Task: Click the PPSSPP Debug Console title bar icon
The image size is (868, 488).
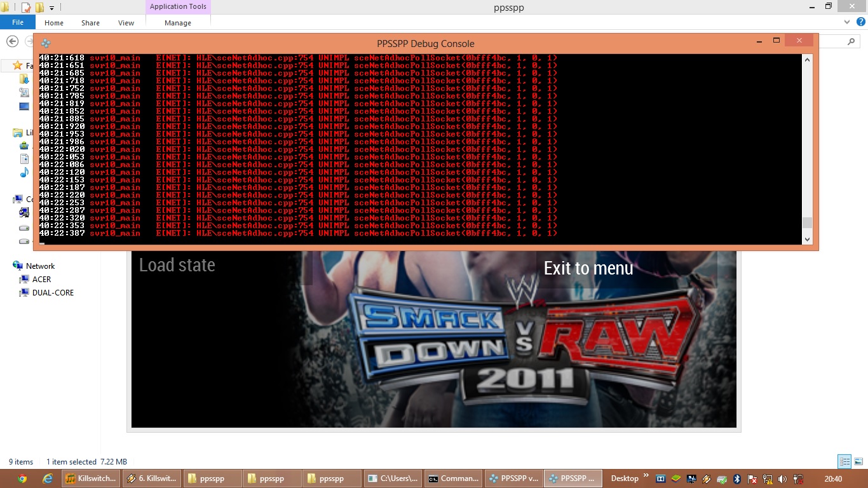Action: tap(46, 43)
